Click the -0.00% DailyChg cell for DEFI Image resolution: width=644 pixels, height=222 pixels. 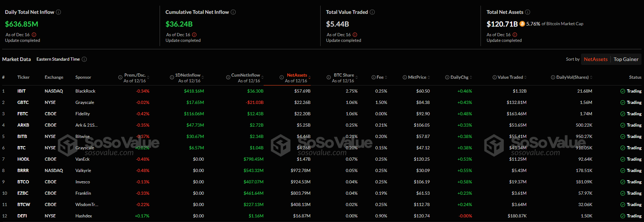[465, 216]
